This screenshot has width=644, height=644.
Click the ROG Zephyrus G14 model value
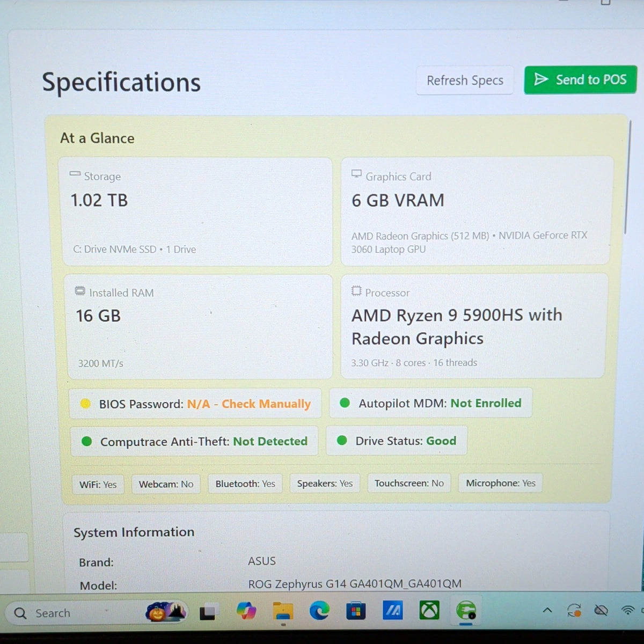coord(355,584)
